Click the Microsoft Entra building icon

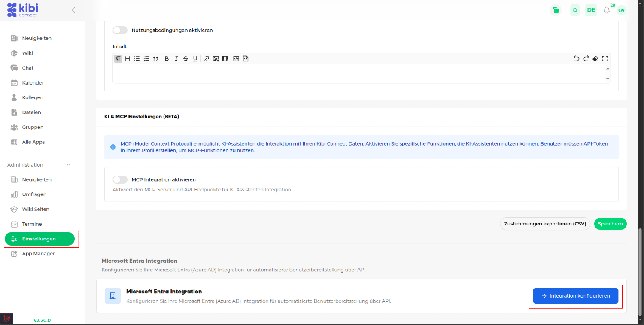[113, 296]
